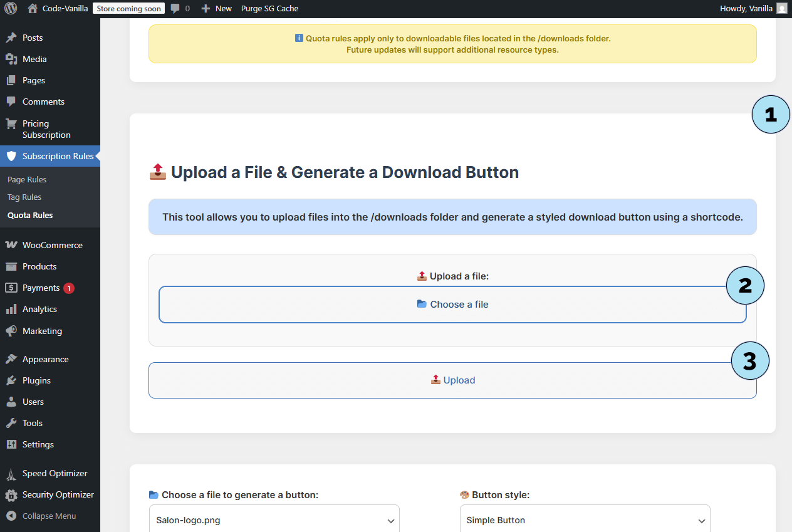Expand the Button style dropdown

(x=585, y=520)
